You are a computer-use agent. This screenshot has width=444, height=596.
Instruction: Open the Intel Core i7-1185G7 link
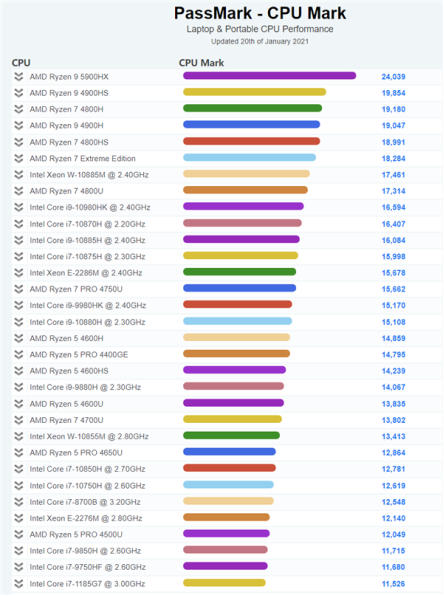click(x=87, y=584)
